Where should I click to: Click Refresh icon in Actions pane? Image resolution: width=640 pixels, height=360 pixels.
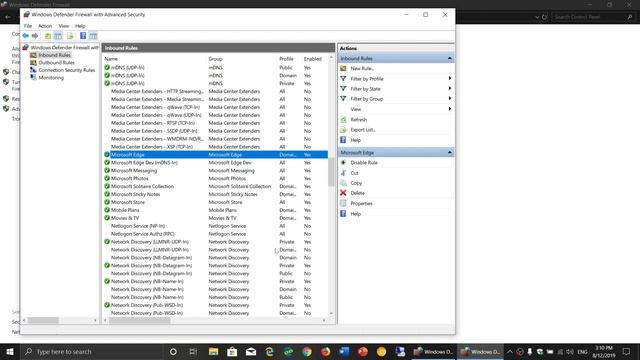click(343, 120)
